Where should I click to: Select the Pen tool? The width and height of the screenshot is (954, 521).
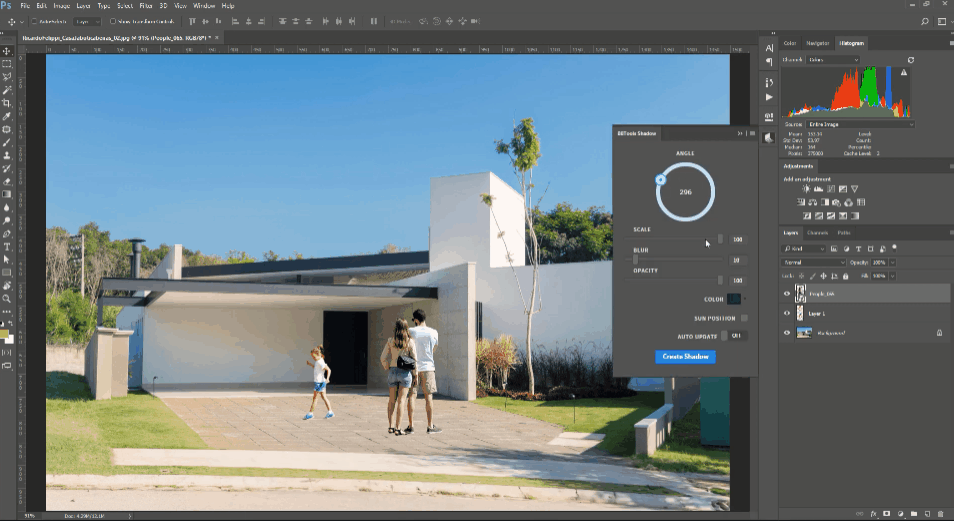7,234
